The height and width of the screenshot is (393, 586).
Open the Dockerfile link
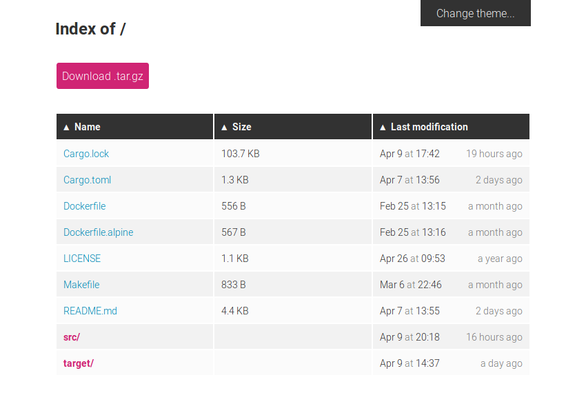coord(84,206)
